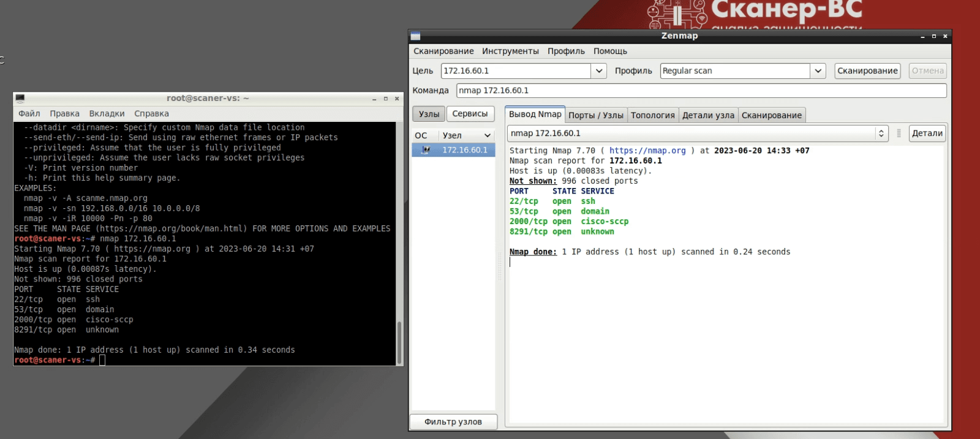The image size is (980, 439).
Task: Click the terminal window title bar icon
Action: point(20,99)
